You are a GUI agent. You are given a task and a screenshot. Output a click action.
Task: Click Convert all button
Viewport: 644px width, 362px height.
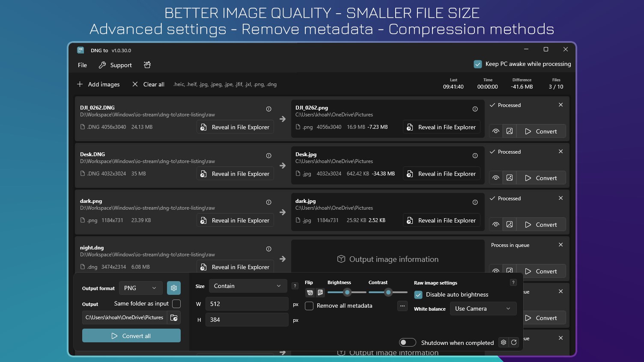pos(131,335)
